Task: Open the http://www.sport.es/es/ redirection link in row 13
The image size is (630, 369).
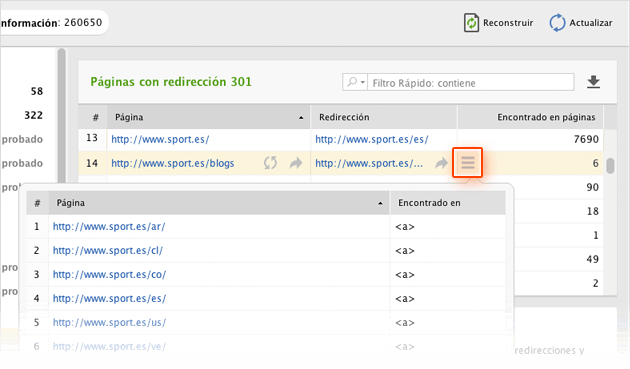Action: tap(372, 139)
